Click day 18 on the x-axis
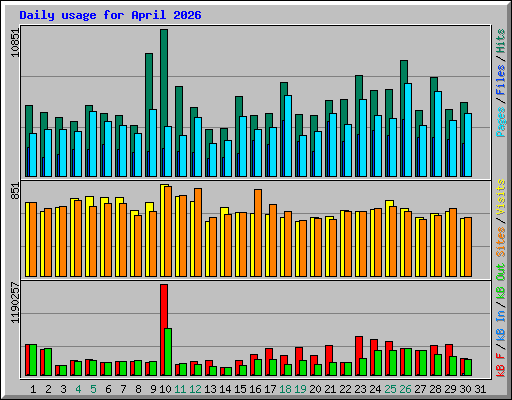 click(285, 389)
